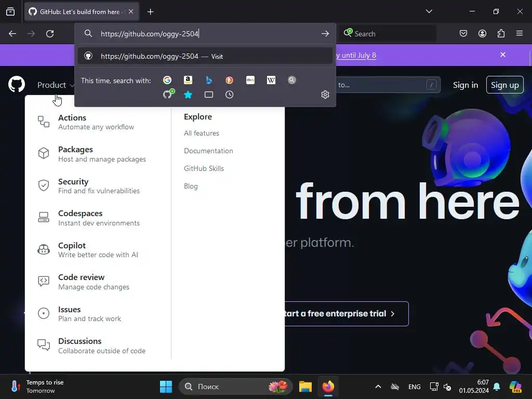
Task: Open Discussions in Product menu
Action: tap(91, 345)
